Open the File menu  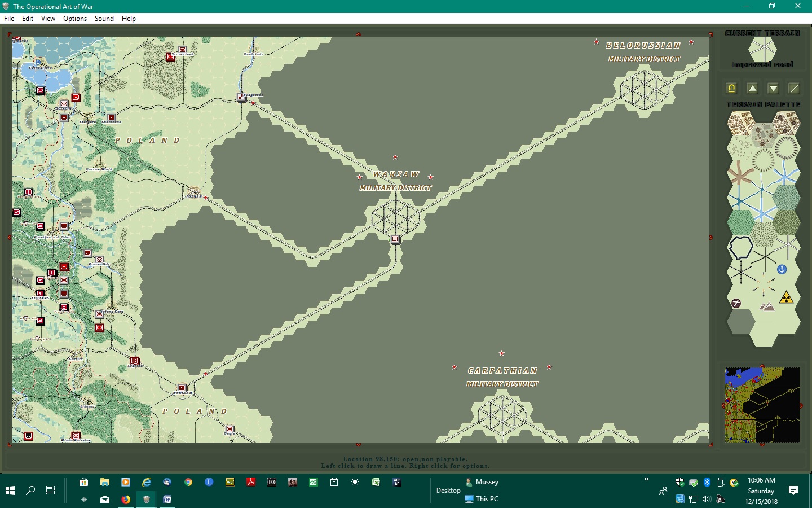8,18
